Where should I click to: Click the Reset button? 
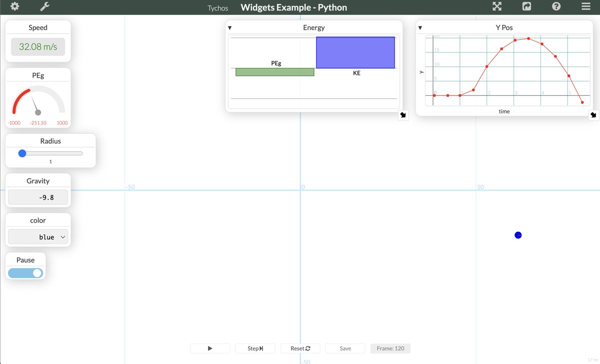(300, 349)
